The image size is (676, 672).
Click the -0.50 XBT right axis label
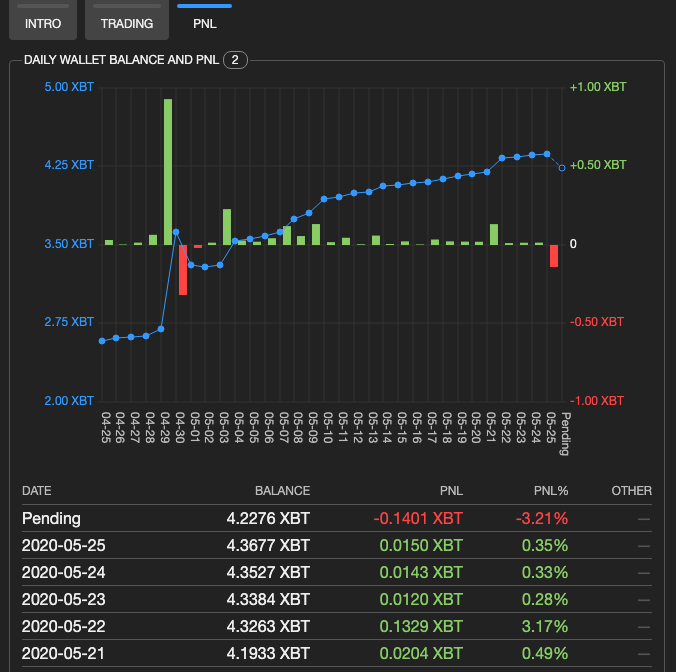pos(597,322)
